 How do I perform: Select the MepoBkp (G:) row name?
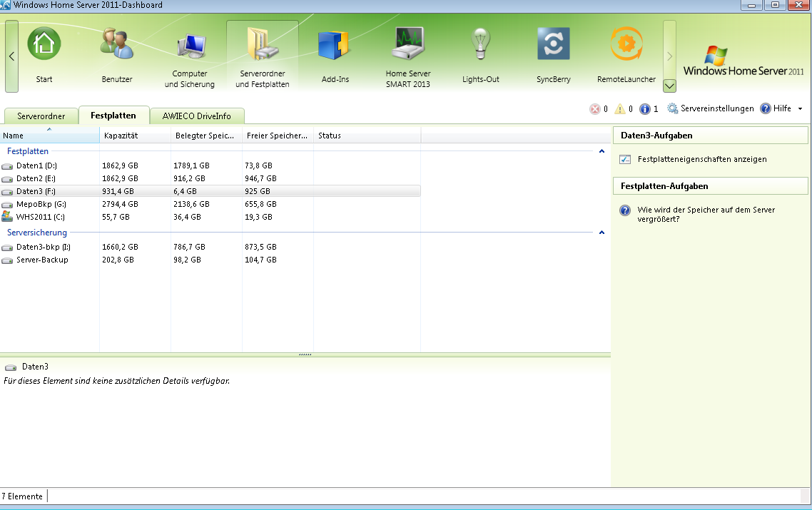pyautogui.click(x=41, y=204)
